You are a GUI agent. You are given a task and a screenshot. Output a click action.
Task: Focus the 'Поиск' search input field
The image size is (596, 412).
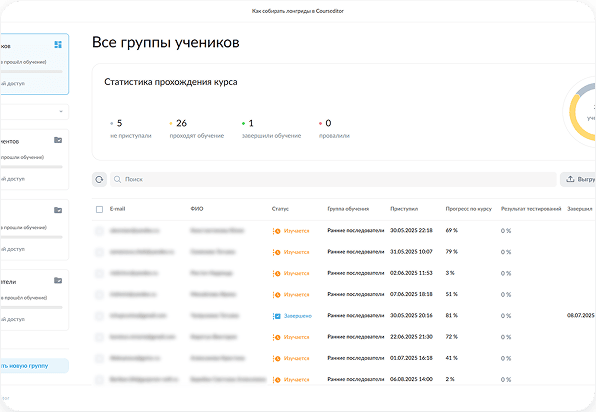(x=333, y=179)
